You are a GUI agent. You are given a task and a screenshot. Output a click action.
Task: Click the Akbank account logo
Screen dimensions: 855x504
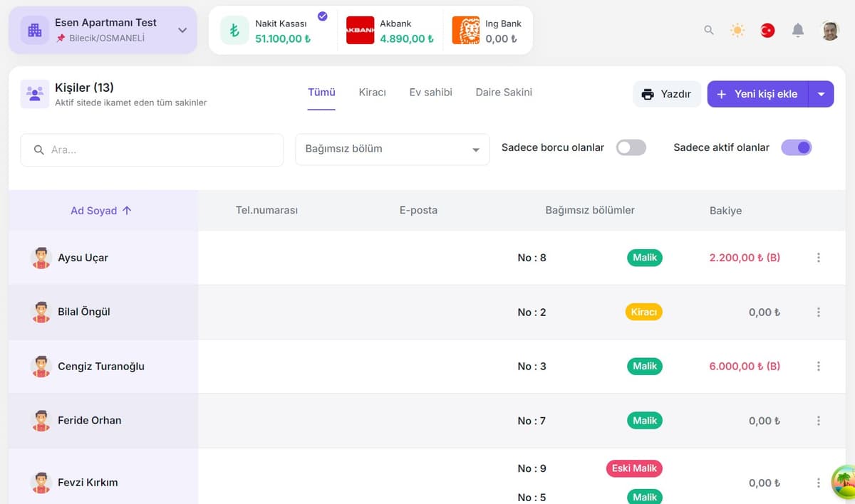coord(360,31)
